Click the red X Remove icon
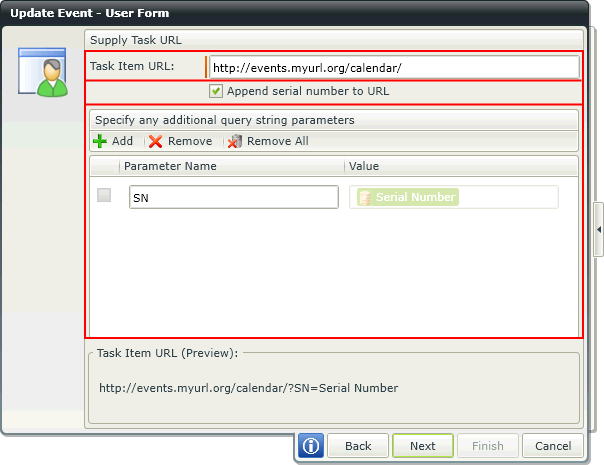 [155, 141]
